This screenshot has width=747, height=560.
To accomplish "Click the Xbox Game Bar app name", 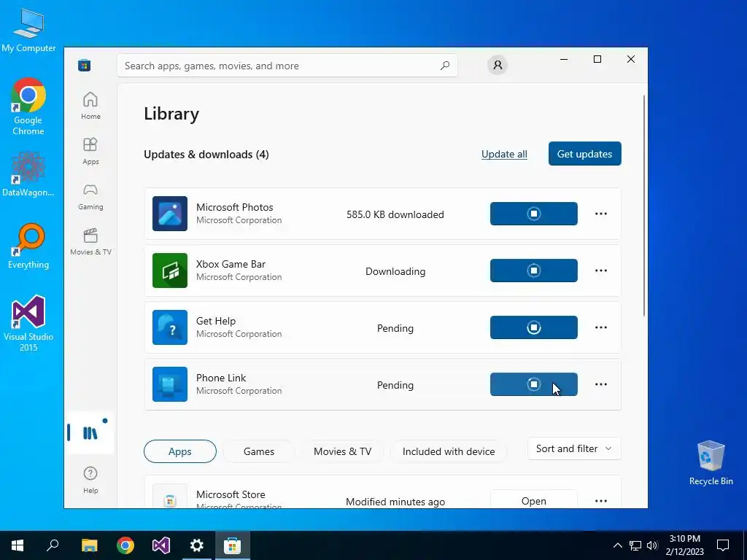I will click(x=231, y=264).
